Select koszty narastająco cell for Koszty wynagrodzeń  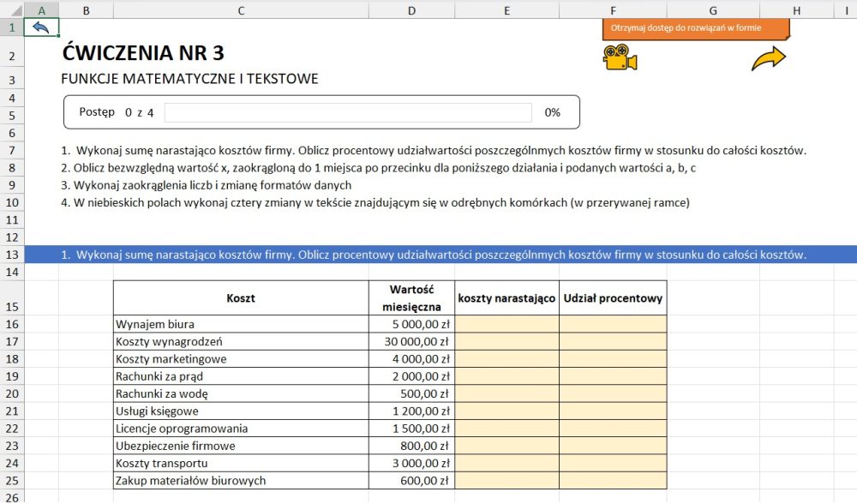pyautogui.click(x=506, y=342)
